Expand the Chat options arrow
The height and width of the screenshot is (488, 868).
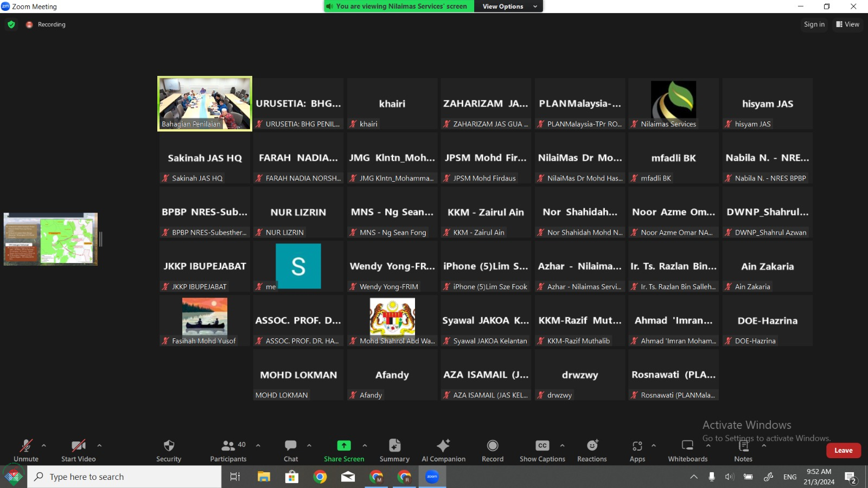(x=309, y=446)
